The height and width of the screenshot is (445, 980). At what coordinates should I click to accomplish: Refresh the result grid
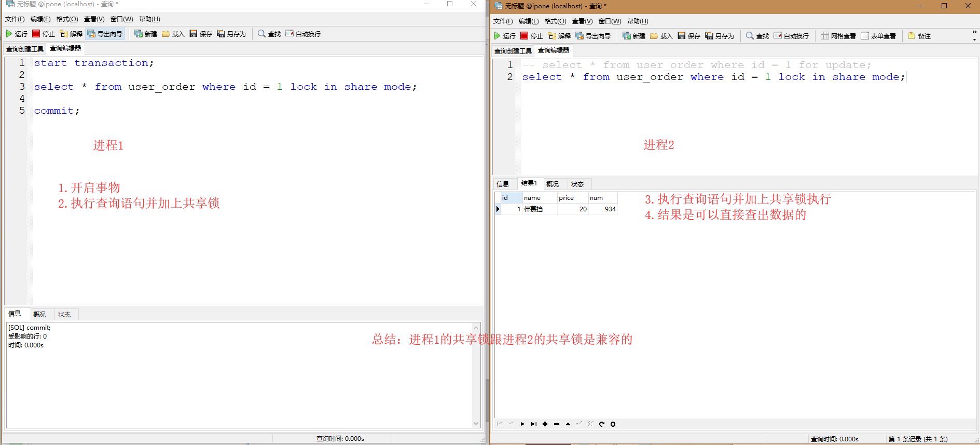pyautogui.click(x=602, y=424)
